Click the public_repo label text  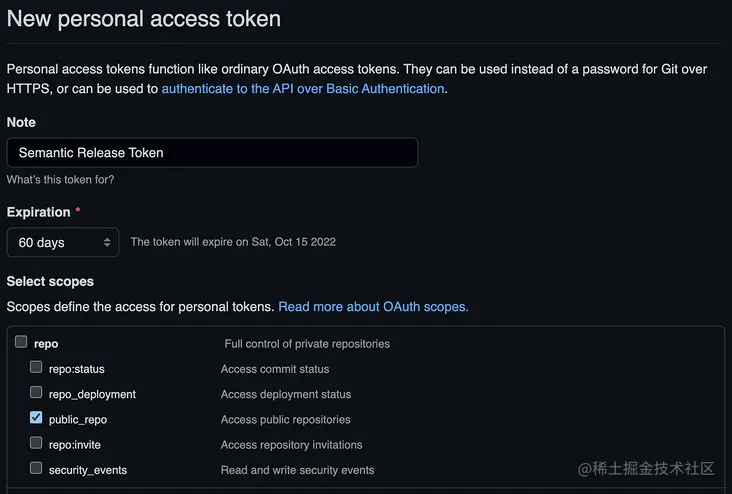coord(78,419)
